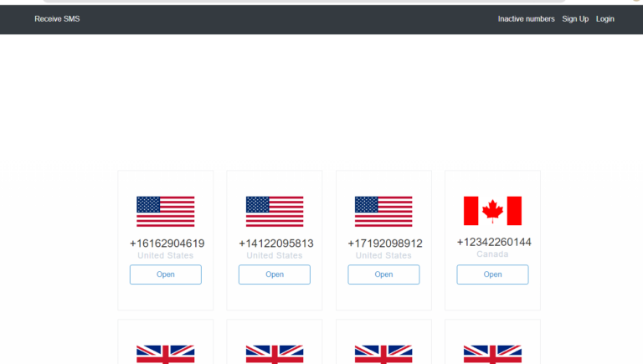Select the phone number +12342260144 text
Image resolution: width=643 pixels, height=364 pixels.
coord(493,242)
